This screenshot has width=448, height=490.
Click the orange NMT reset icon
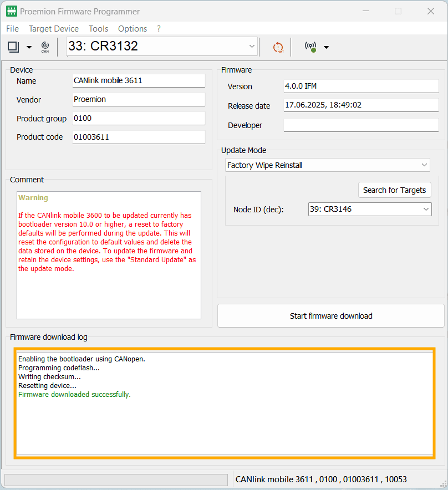[278, 48]
